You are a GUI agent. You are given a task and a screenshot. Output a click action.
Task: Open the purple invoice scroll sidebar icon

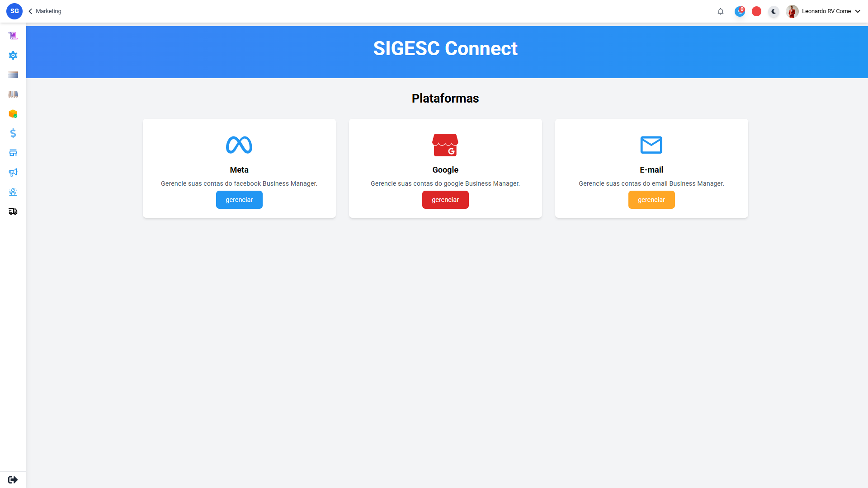(x=13, y=36)
